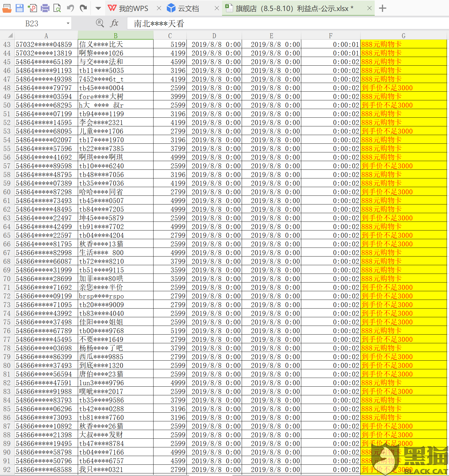Click cell containing brsp****rspo
Screen dimensions: 449x476
pos(116,296)
